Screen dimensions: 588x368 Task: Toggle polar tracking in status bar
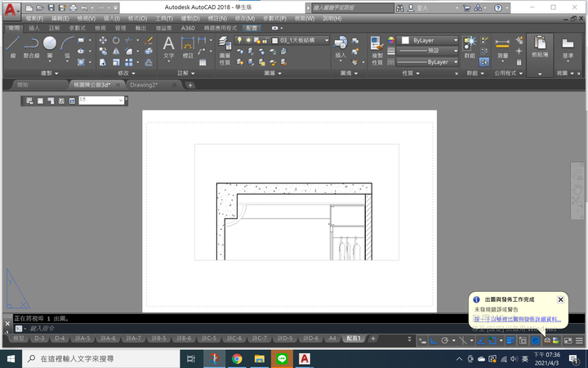444,340
